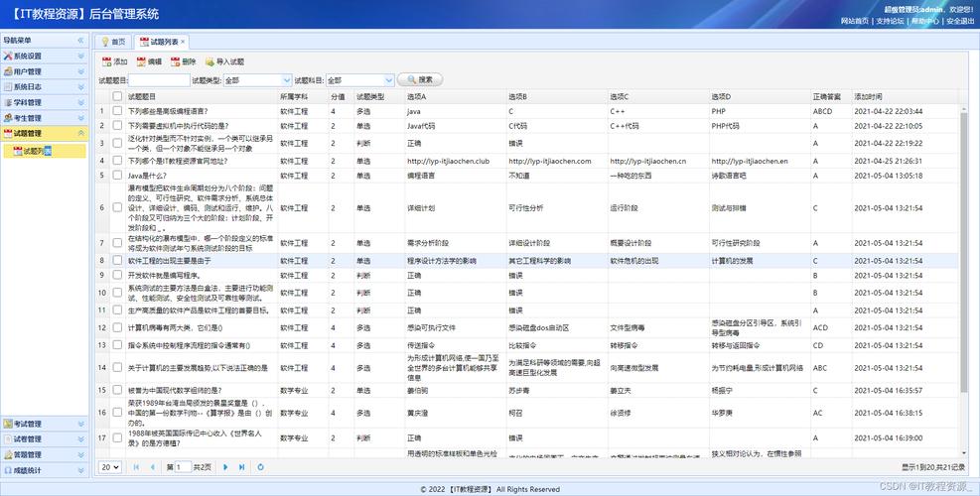
Task: Click the 试卷管理 document icon
Action: point(8,439)
